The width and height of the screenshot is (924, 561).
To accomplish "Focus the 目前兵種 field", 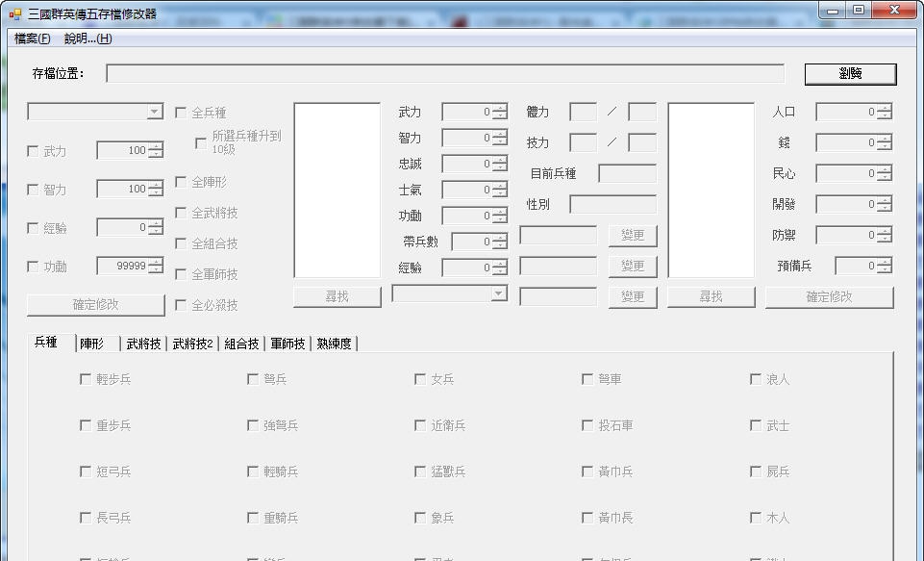I will [x=627, y=173].
